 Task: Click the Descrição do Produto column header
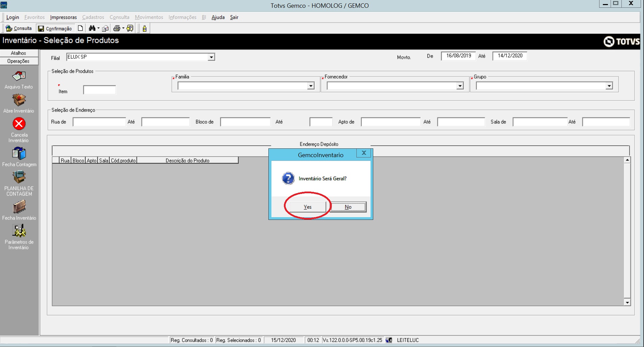pos(187,161)
